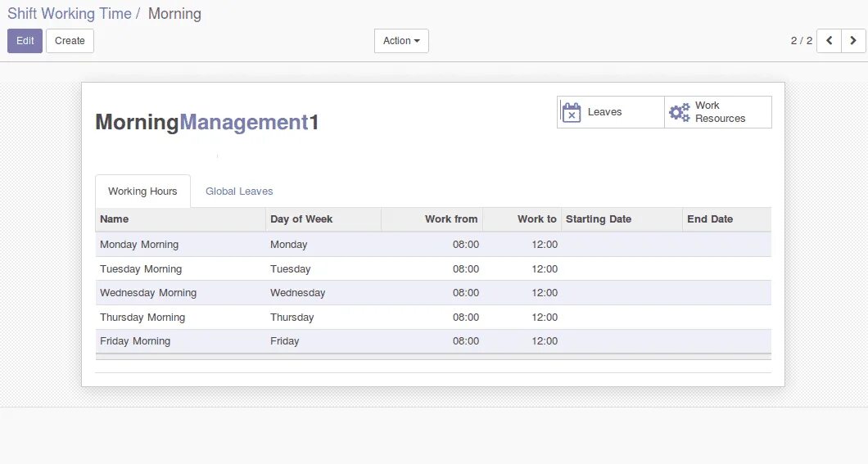Select the Tuesday Morning row name
Image resolution: width=868 pixels, height=464 pixels.
tap(141, 268)
